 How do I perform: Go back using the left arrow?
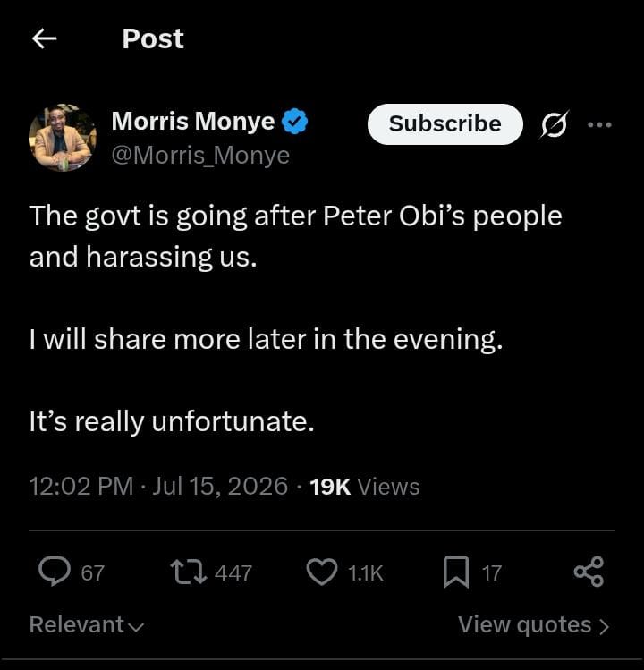click(x=45, y=38)
